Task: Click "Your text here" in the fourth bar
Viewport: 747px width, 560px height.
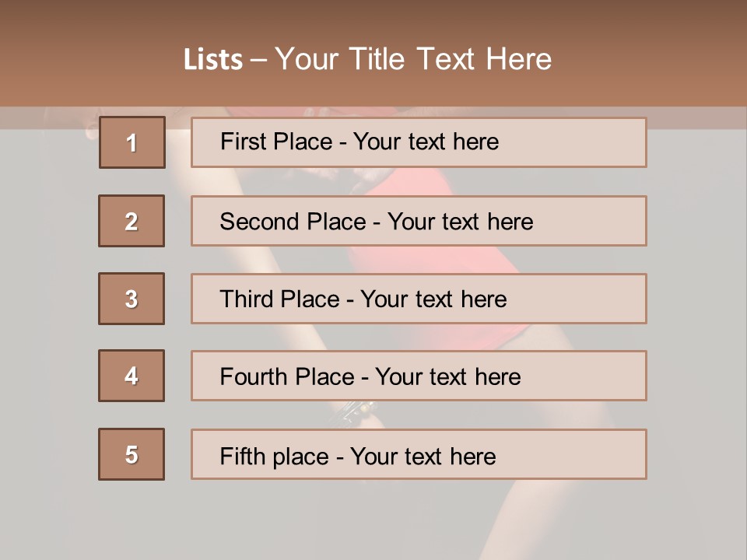Action: click(447, 377)
